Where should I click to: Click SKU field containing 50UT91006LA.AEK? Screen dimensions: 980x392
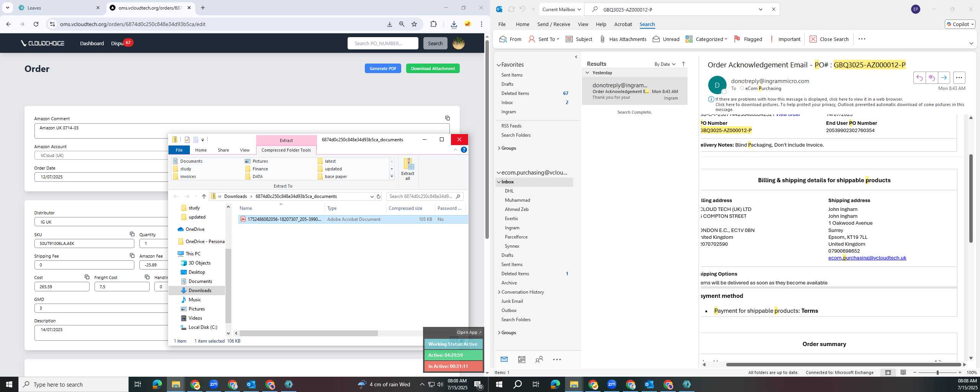coord(84,243)
